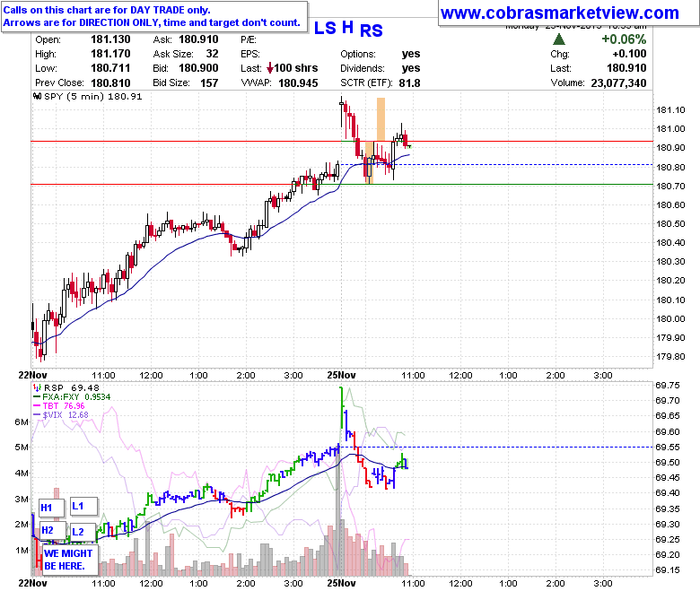Screen dimensions: 700x591
Task: Click the 'SPY (5 min) 180.91' chart title
Action: (x=92, y=96)
